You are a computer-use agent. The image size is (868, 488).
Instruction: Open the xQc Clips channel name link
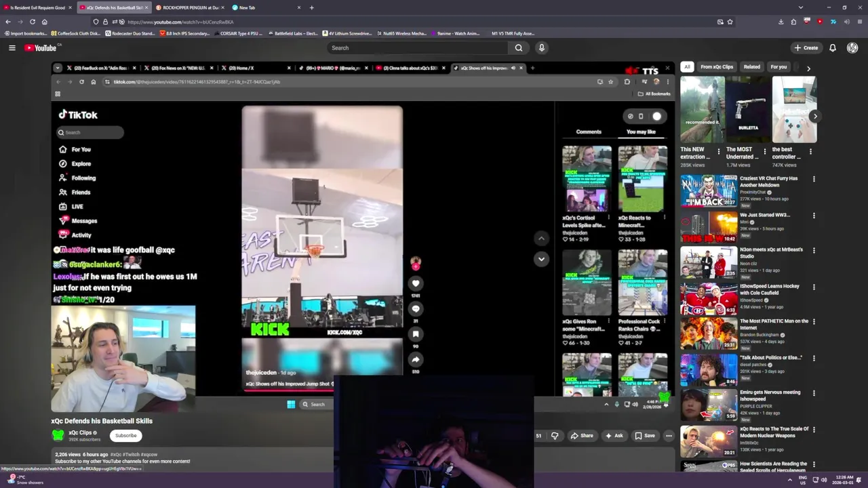pyautogui.click(x=80, y=432)
